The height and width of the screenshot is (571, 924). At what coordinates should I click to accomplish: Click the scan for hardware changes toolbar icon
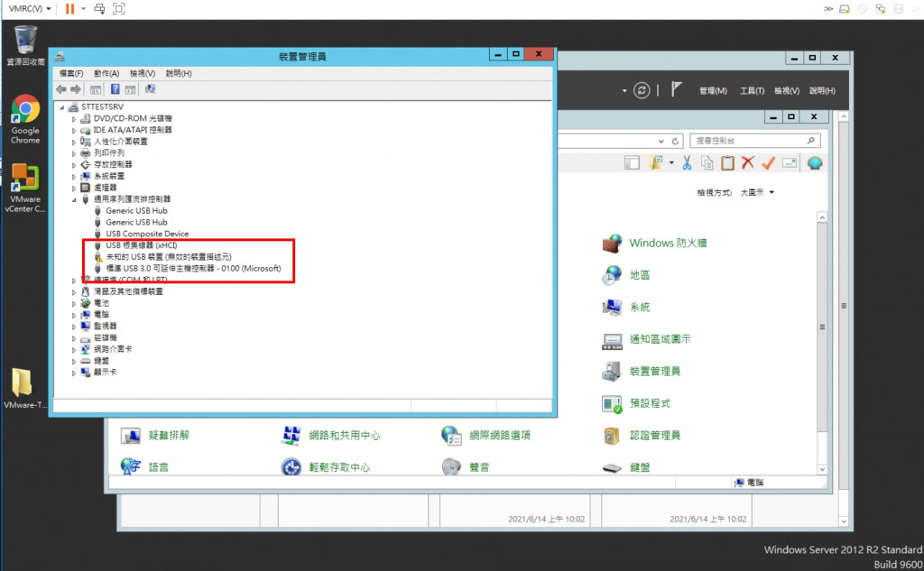point(151,89)
